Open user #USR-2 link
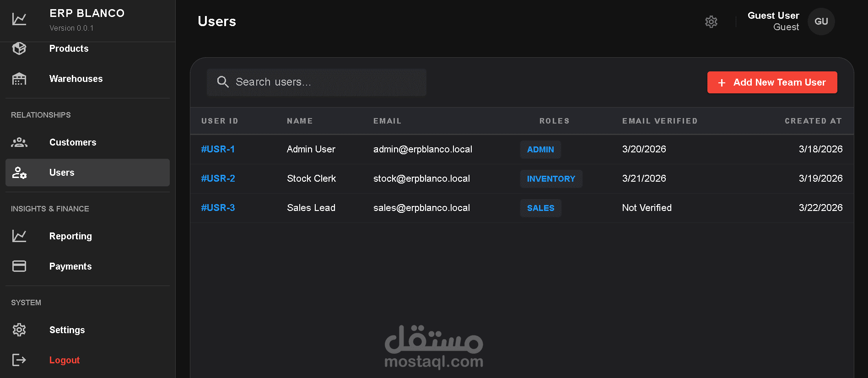The height and width of the screenshot is (378, 868). pyautogui.click(x=218, y=178)
